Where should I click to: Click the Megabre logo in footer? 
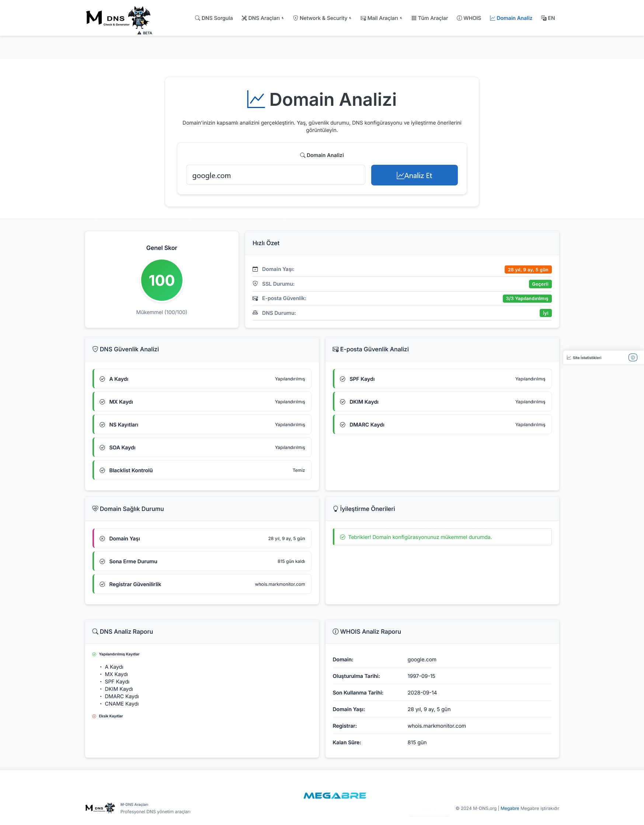pos(335,796)
